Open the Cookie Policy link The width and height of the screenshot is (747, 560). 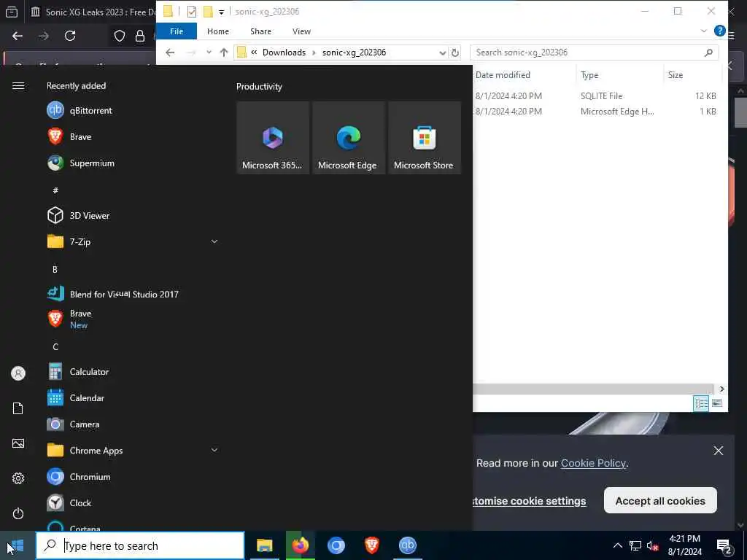593,463
